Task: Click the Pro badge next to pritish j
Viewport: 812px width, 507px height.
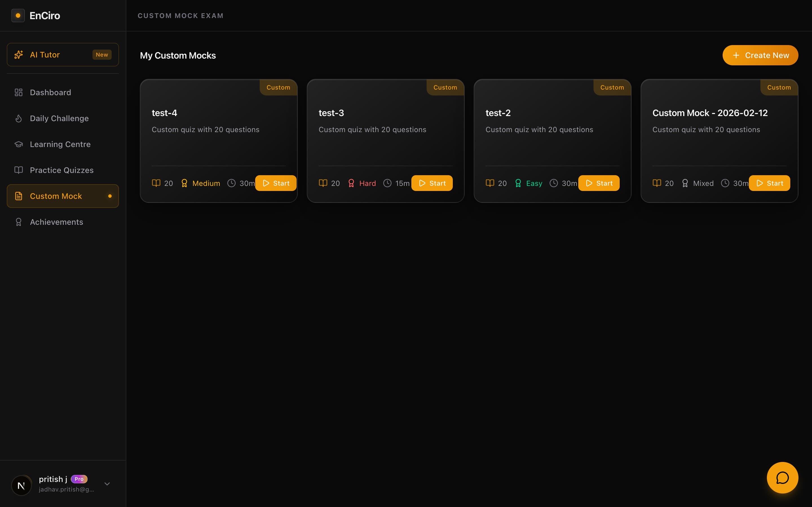Action: tap(79, 479)
